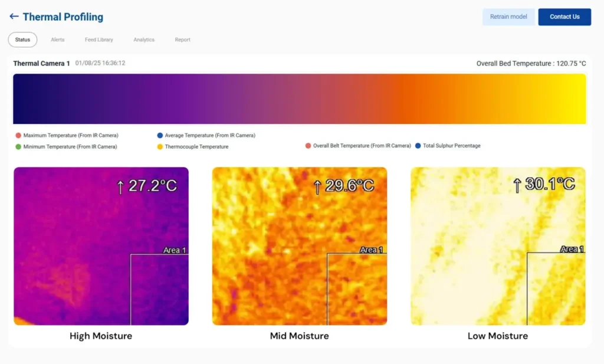
Task: Click the up arrow beside 30.1°C reading
Action: (517, 186)
